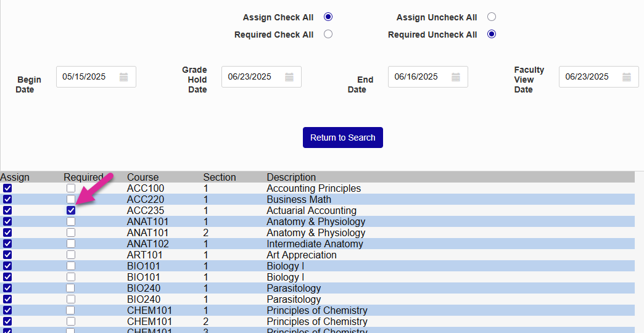Check Required for ART101 Art Appreciation
Screen dimensions: 644x333
tap(71, 255)
